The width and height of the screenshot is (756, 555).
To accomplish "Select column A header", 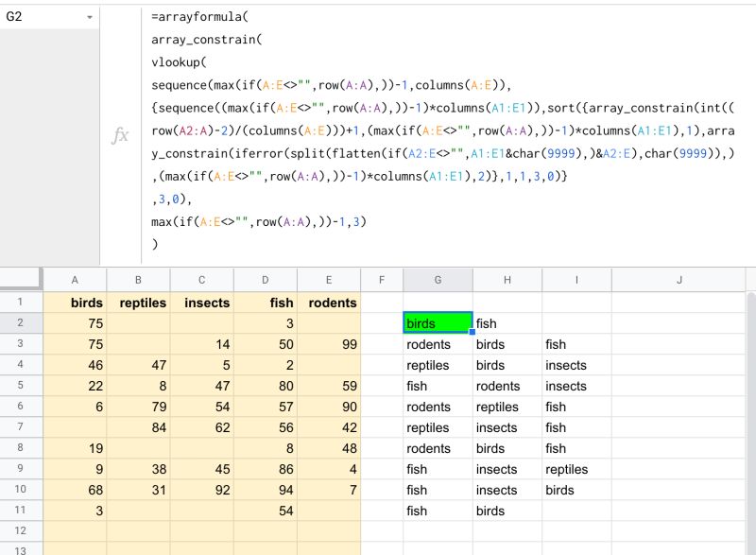I will point(75,280).
